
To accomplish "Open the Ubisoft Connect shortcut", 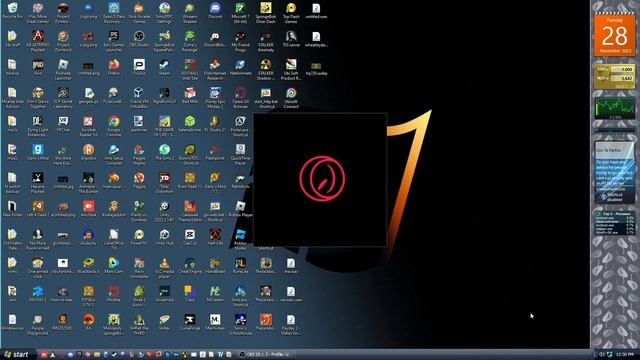I will pyautogui.click(x=291, y=98).
